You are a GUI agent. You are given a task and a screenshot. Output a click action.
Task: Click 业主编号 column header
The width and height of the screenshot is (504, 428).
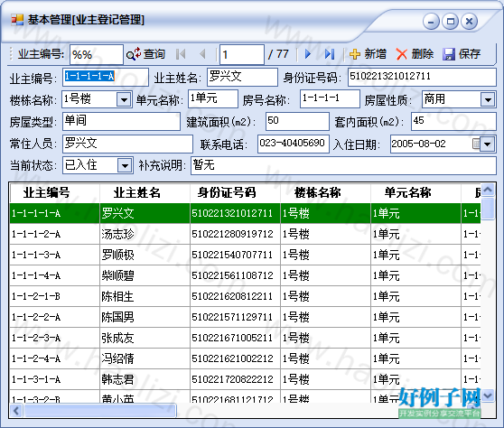click(x=54, y=193)
